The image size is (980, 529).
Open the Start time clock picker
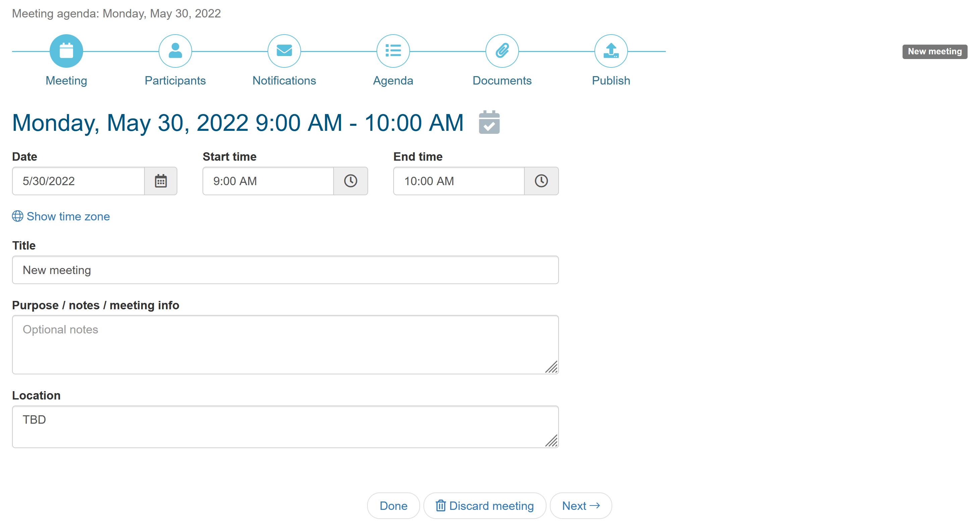(x=350, y=181)
